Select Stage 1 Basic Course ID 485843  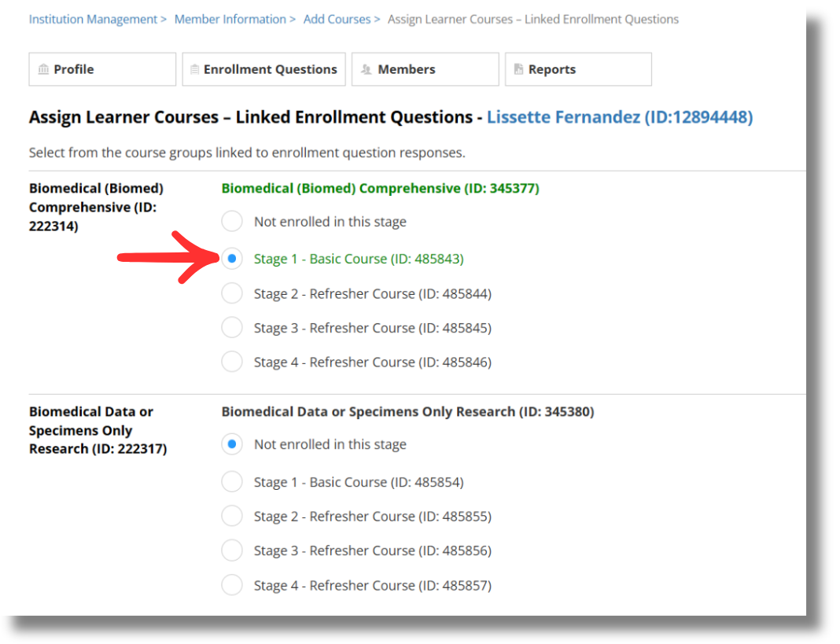coord(232,259)
